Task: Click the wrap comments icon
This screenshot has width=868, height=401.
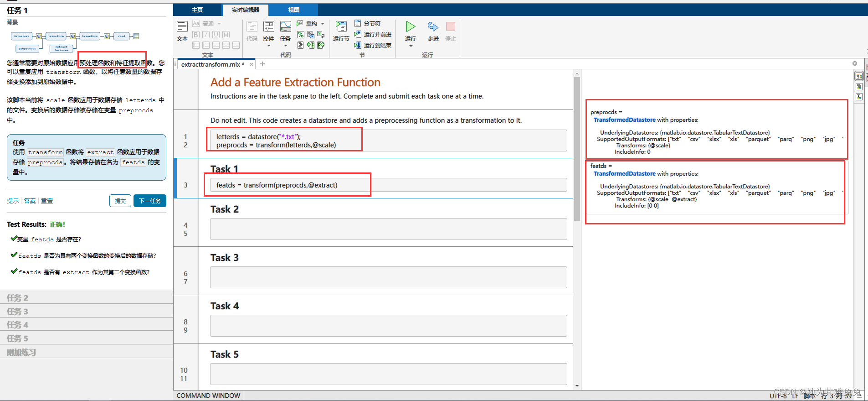Action: (x=321, y=35)
